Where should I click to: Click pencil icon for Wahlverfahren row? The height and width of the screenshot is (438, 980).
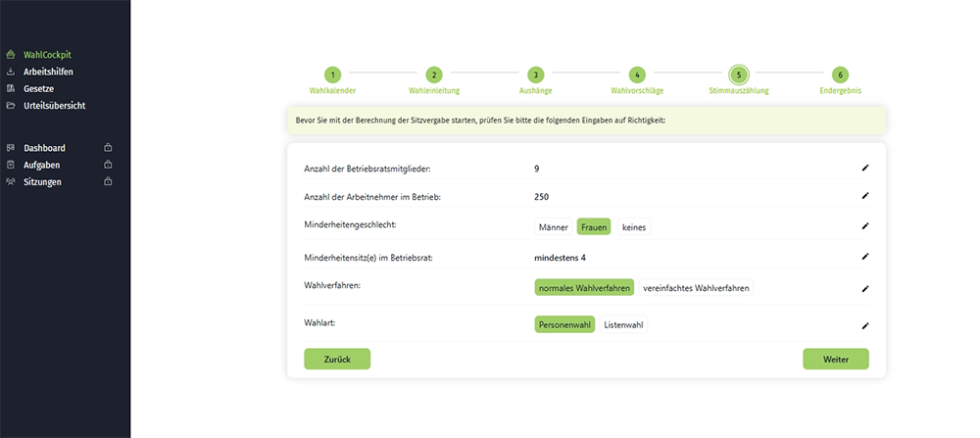pyautogui.click(x=865, y=289)
